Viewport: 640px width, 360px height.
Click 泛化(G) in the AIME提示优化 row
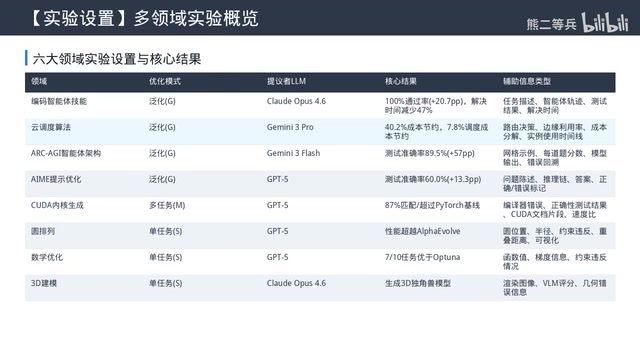tap(162, 179)
